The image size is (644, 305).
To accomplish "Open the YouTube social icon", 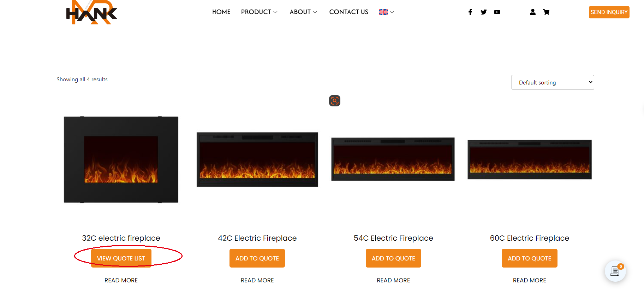I will [x=497, y=12].
